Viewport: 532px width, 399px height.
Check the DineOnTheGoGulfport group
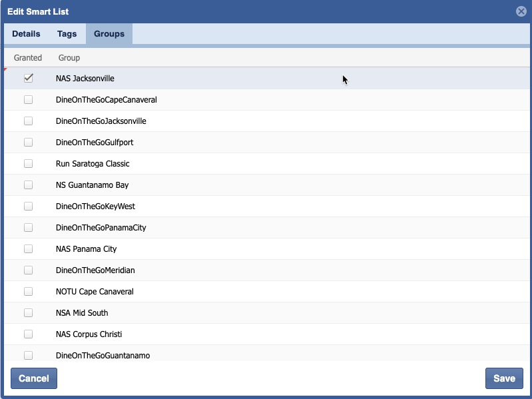(x=29, y=143)
